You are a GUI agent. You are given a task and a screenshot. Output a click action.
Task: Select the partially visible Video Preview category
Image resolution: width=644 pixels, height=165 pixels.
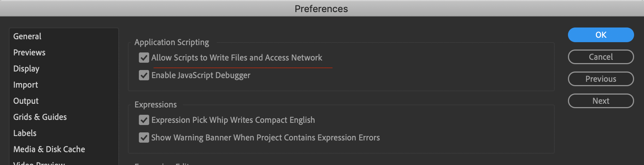point(39,163)
